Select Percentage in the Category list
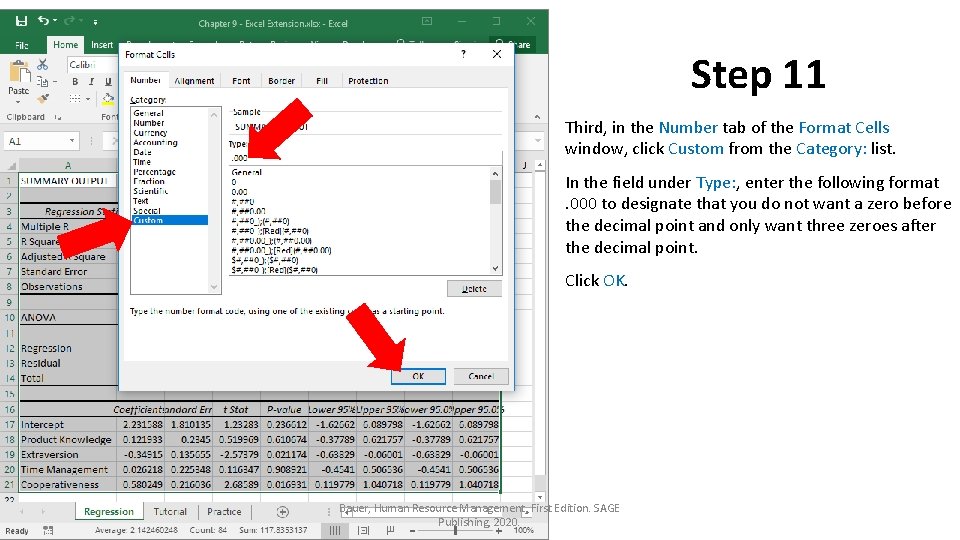 point(154,172)
